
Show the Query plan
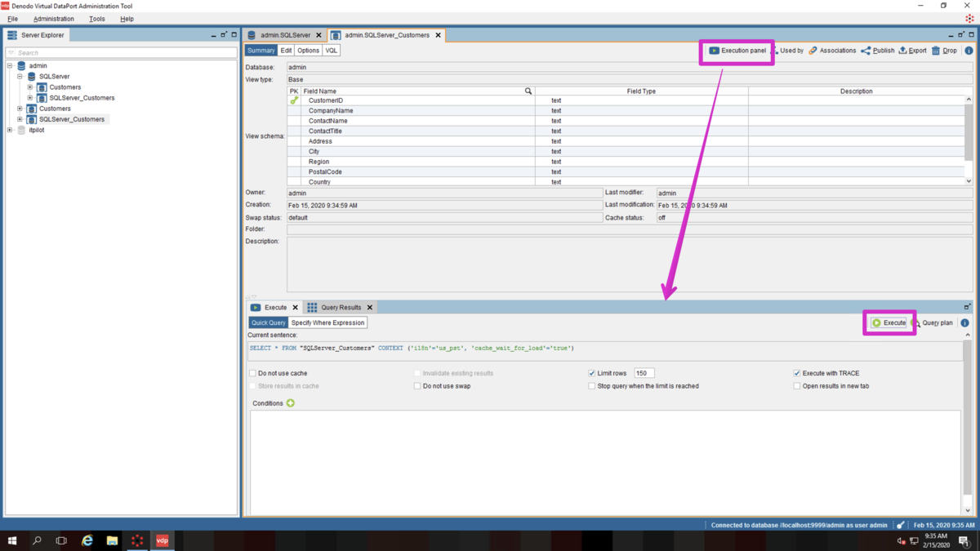click(933, 323)
